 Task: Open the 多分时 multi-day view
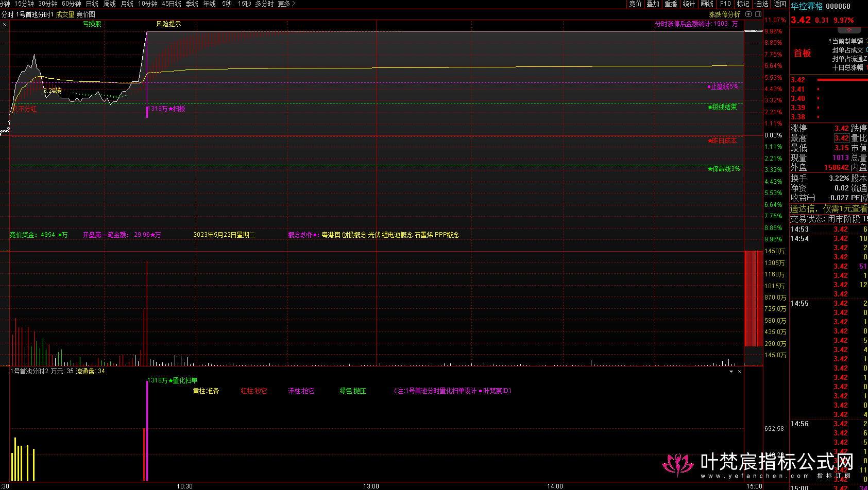tap(264, 4)
